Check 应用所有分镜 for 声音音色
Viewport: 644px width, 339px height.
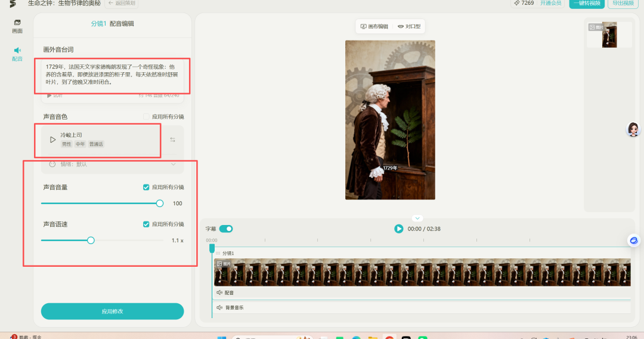point(147,116)
